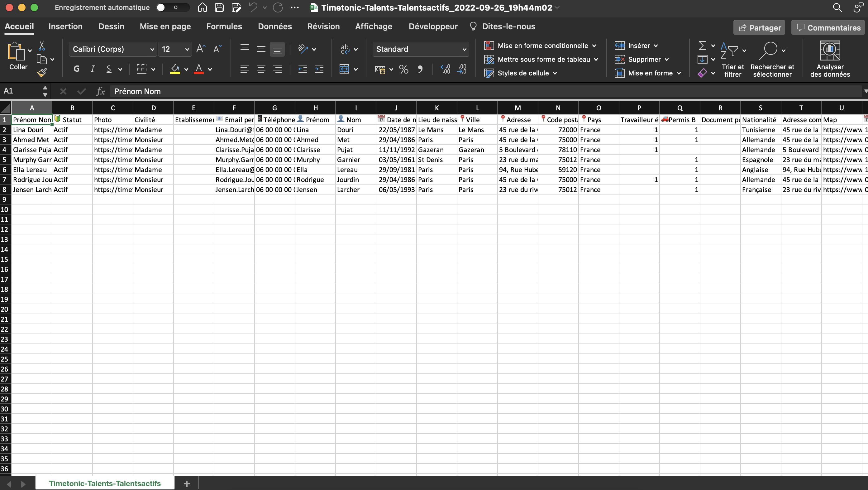Increase indent
This screenshot has height=490, width=868.
point(319,69)
